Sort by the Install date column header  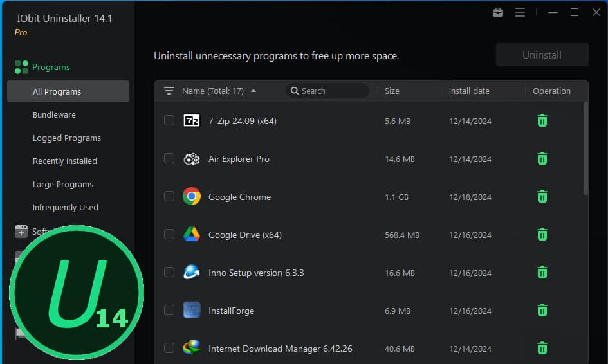click(x=469, y=91)
